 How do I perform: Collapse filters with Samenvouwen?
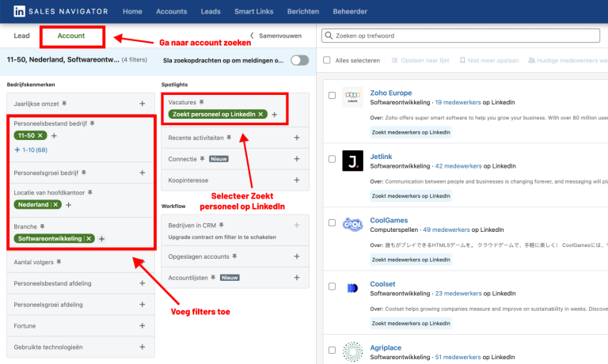tap(276, 36)
